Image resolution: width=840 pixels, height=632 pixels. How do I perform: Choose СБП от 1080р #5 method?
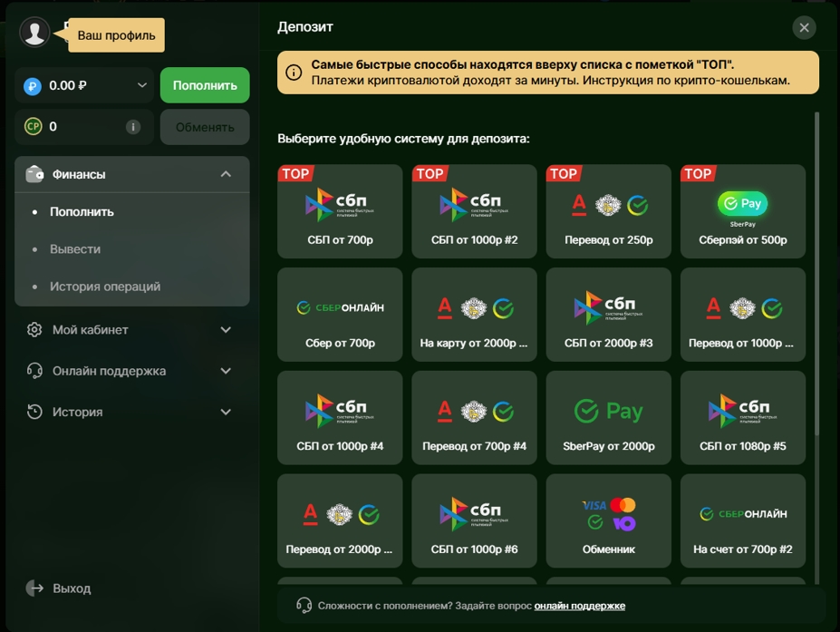click(x=743, y=418)
